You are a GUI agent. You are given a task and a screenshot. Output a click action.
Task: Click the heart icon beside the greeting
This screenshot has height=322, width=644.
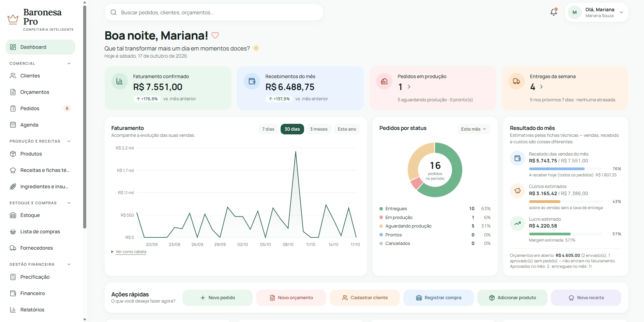pyautogui.click(x=215, y=35)
